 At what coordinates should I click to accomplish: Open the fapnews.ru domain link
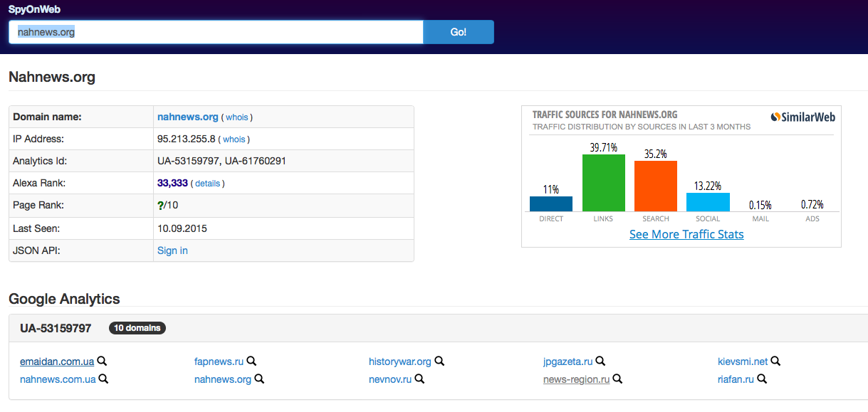(x=219, y=361)
